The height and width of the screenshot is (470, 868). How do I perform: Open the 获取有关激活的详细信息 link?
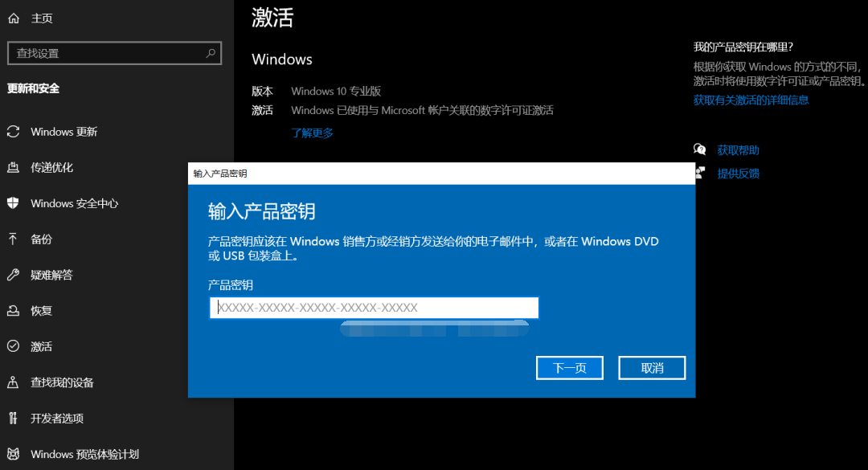(751, 100)
